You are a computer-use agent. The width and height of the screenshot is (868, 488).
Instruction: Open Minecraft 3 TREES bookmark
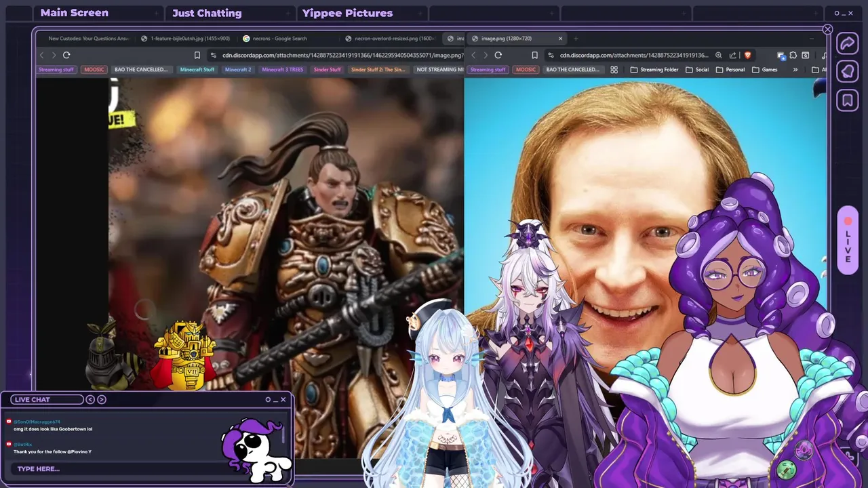283,70
